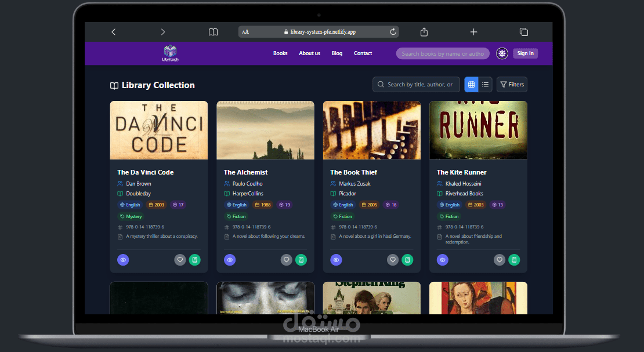
Task: Show all tabs overview icon
Action: coord(524,32)
